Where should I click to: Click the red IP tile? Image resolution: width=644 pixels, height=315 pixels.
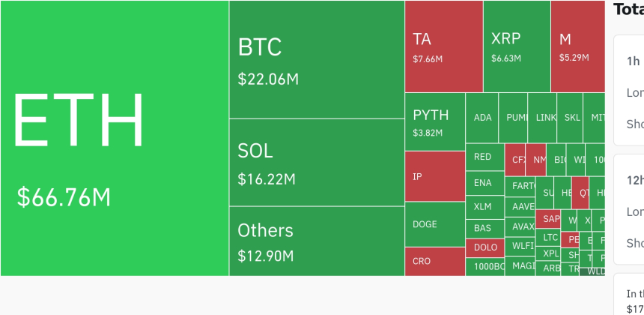(434, 176)
